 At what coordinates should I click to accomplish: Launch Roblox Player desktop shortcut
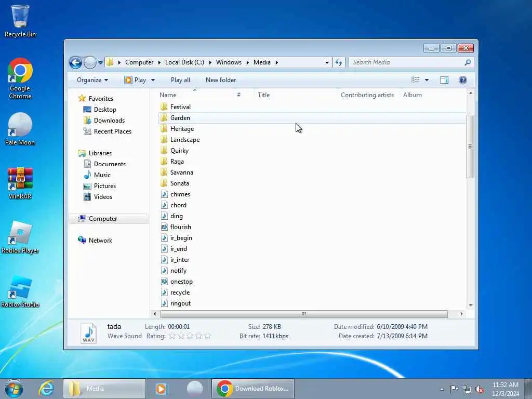tap(20, 237)
